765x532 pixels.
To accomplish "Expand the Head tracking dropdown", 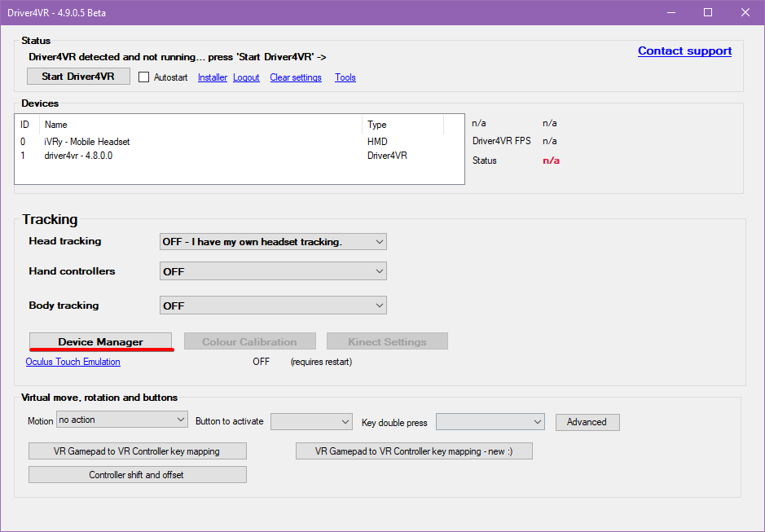I will pyautogui.click(x=273, y=242).
